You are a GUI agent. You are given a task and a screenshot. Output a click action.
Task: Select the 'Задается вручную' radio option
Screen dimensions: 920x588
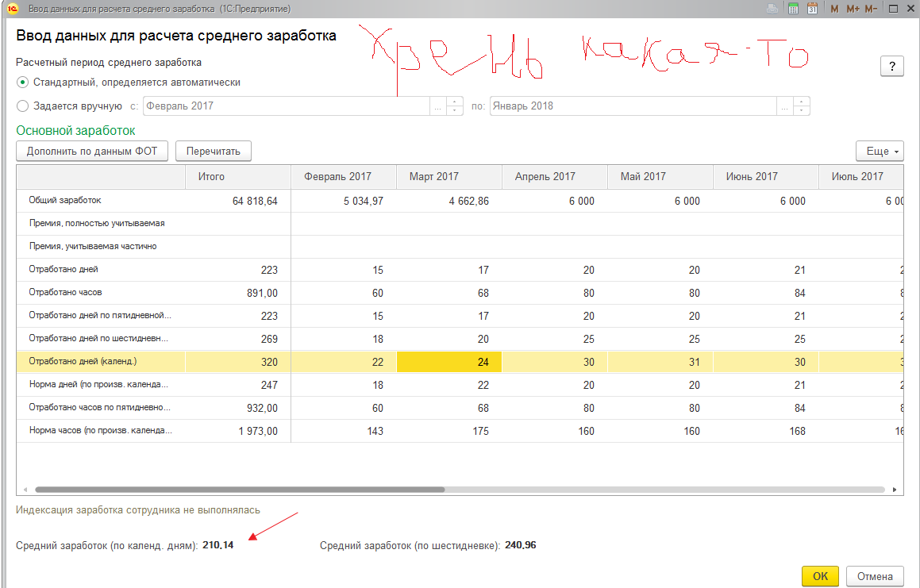[x=23, y=106]
